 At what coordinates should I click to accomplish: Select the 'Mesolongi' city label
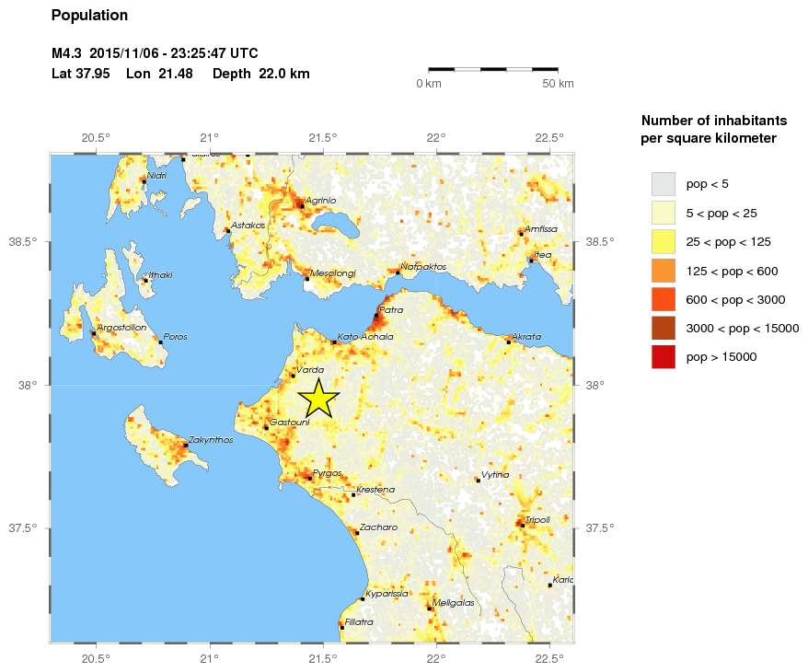[333, 273]
